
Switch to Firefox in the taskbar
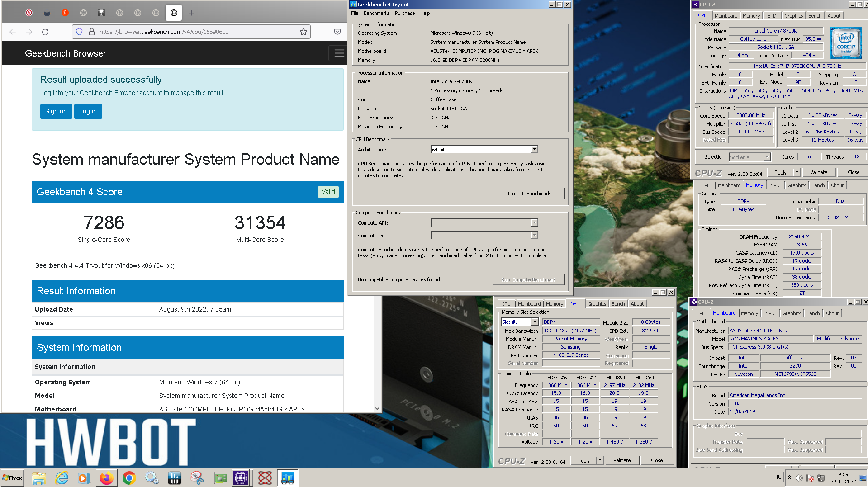(x=107, y=478)
